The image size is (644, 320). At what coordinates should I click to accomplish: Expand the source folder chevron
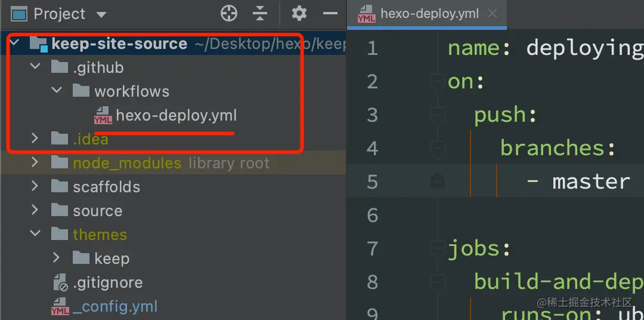(x=35, y=210)
